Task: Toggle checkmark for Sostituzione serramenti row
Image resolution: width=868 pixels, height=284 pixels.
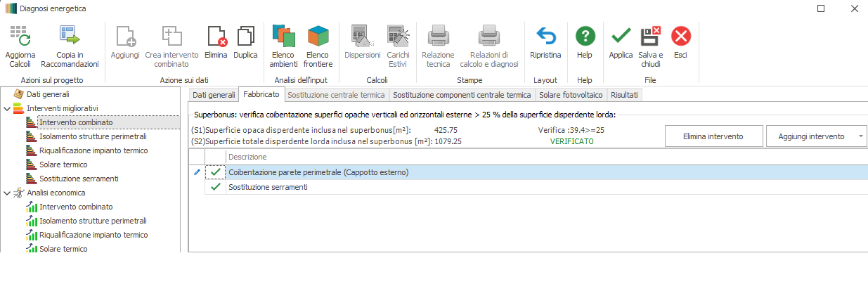Action: 216,188
